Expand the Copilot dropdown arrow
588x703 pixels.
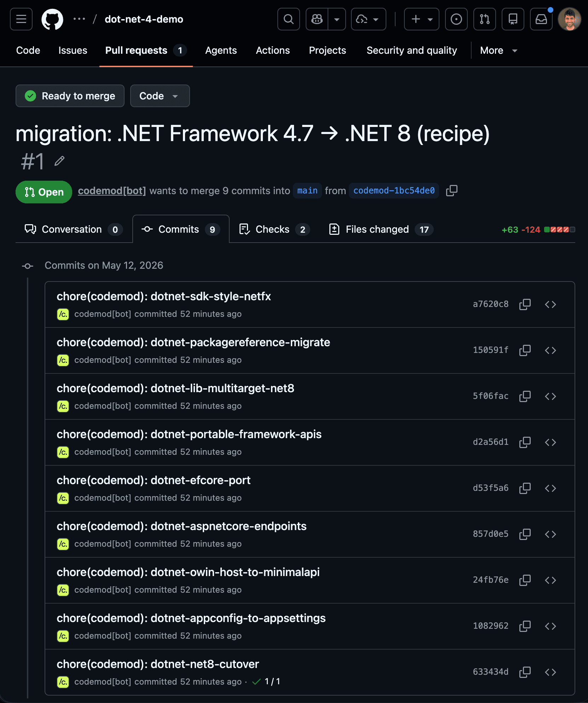click(337, 19)
